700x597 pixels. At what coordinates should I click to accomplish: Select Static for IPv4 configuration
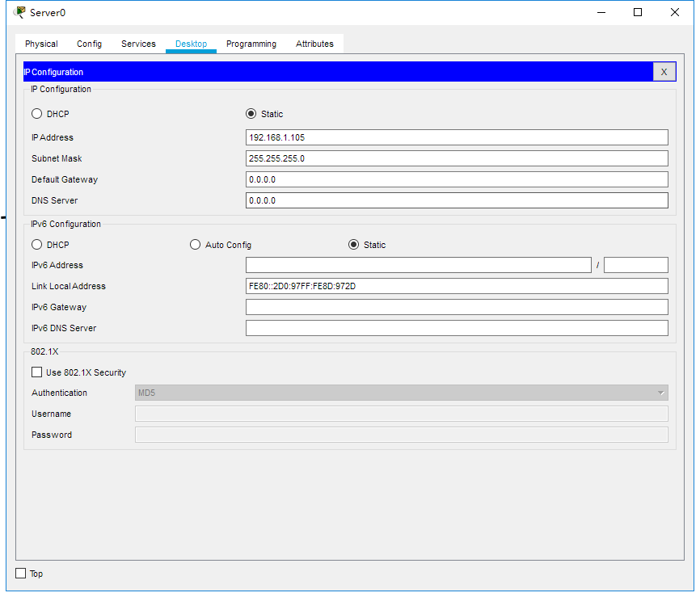(251, 114)
